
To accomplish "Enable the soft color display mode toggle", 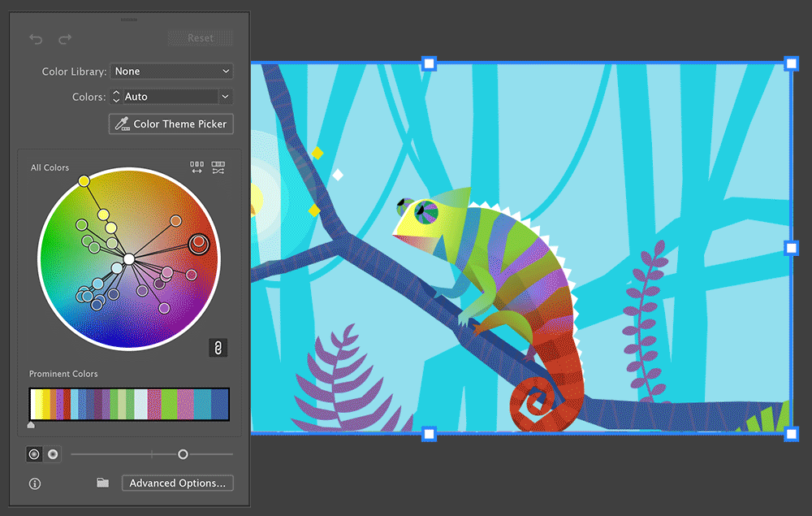I will pyautogui.click(x=53, y=453).
